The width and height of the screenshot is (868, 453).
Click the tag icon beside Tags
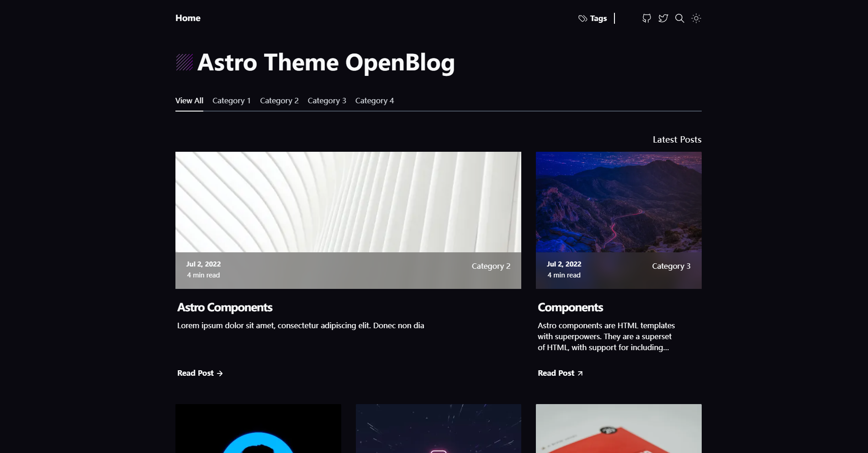[582, 18]
